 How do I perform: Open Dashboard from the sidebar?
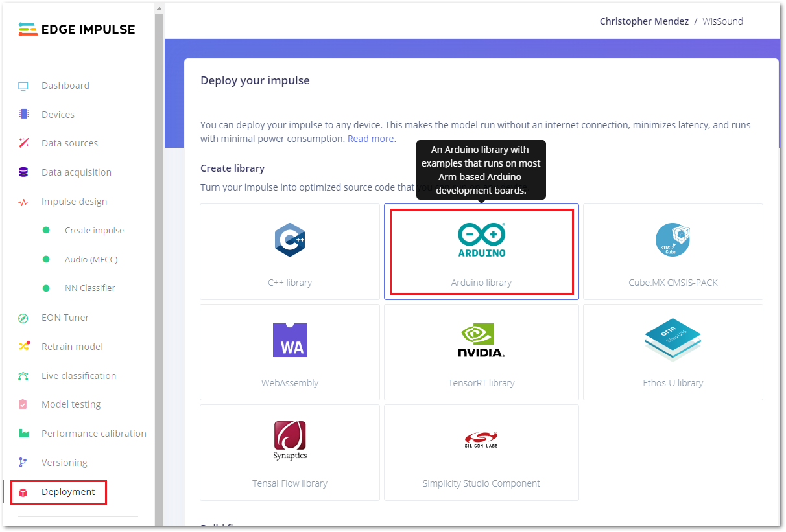pos(65,86)
